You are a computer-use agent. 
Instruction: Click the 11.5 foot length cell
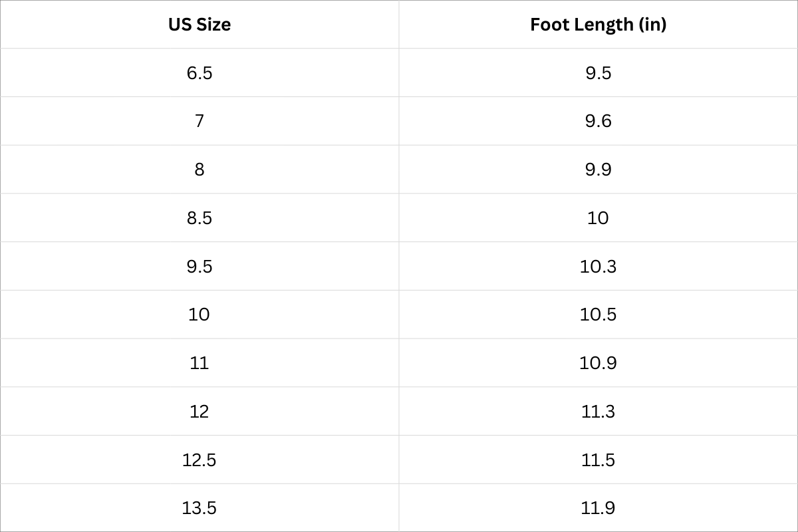coord(598,460)
